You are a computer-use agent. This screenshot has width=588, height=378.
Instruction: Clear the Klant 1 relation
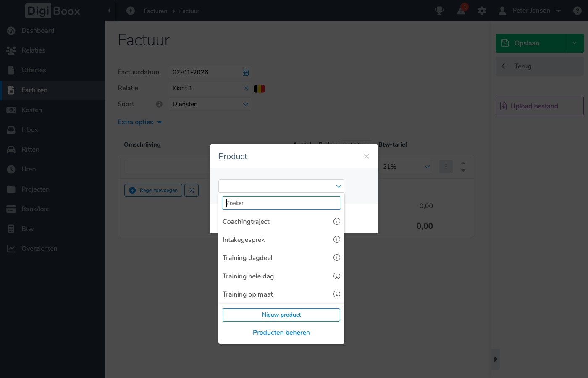(246, 88)
